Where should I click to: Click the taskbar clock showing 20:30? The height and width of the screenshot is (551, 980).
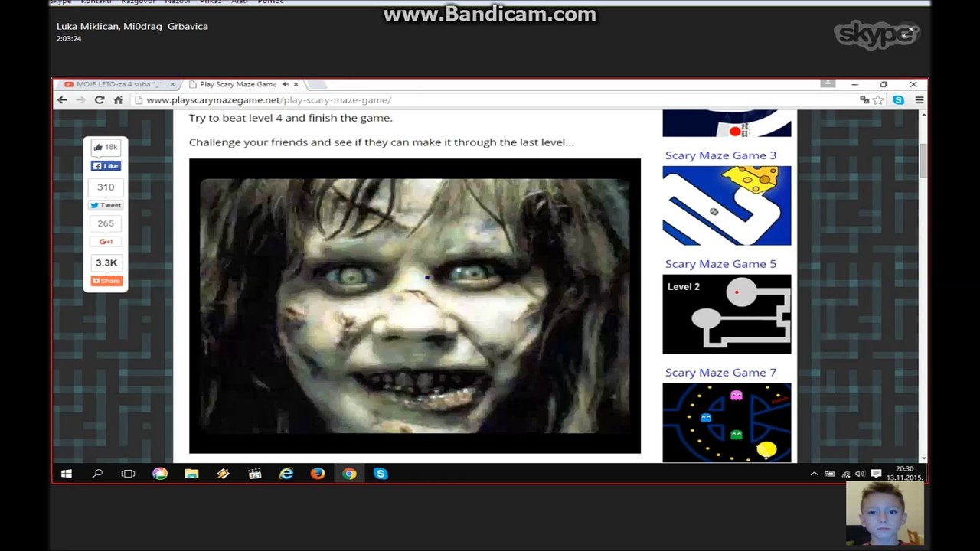click(905, 474)
